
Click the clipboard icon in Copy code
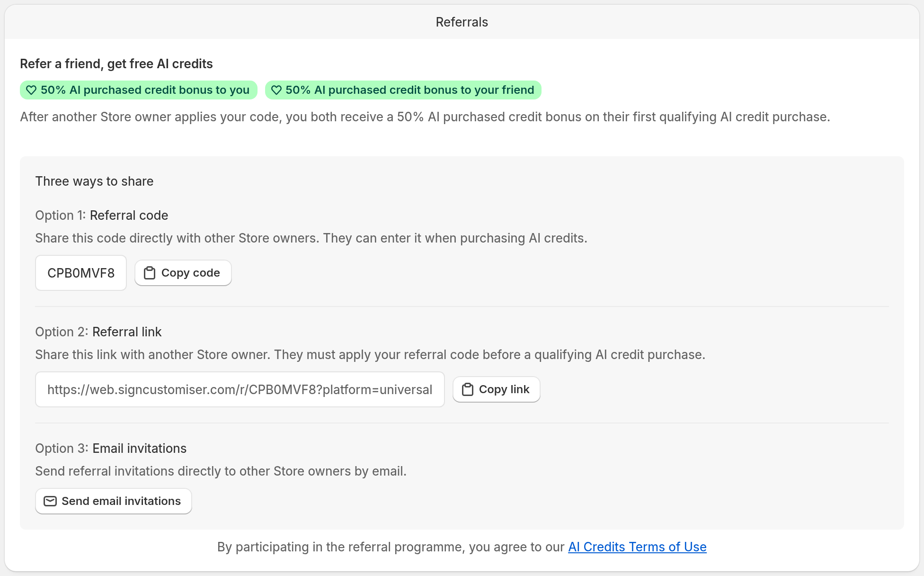point(150,273)
